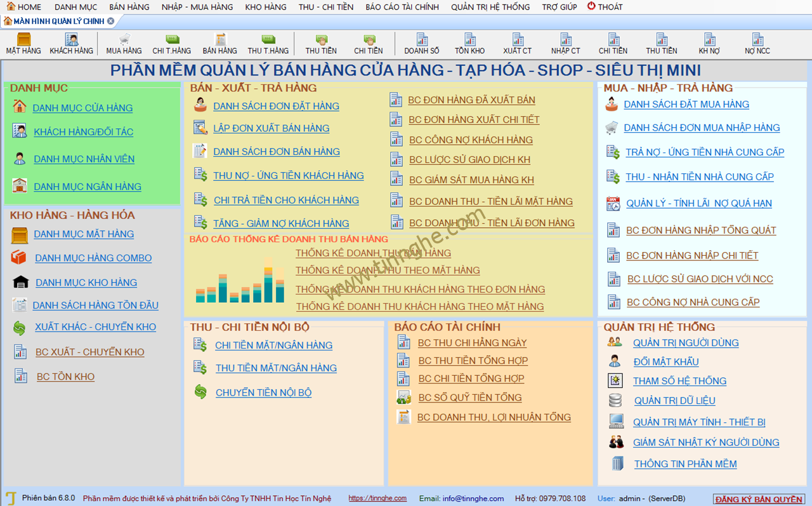Click the THU TIỀN toolbar icon
This screenshot has height=506, width=812.
(321, 44)
